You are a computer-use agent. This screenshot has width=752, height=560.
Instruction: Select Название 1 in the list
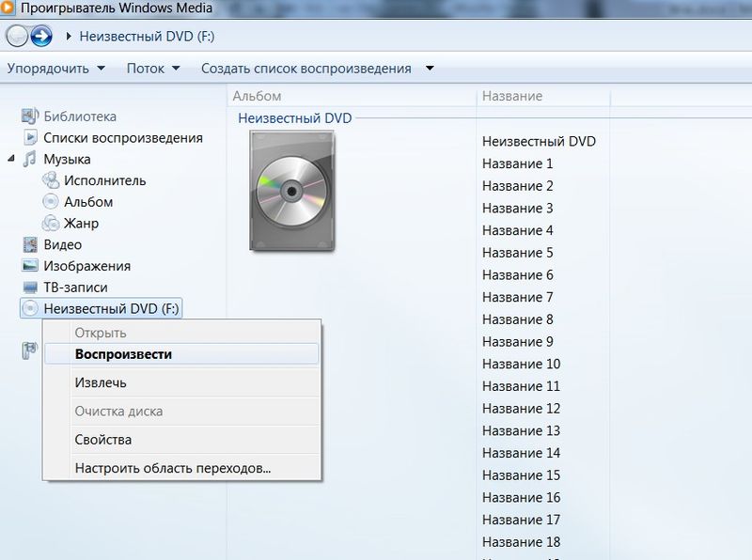pyautogui.click(x=518, y=163)
